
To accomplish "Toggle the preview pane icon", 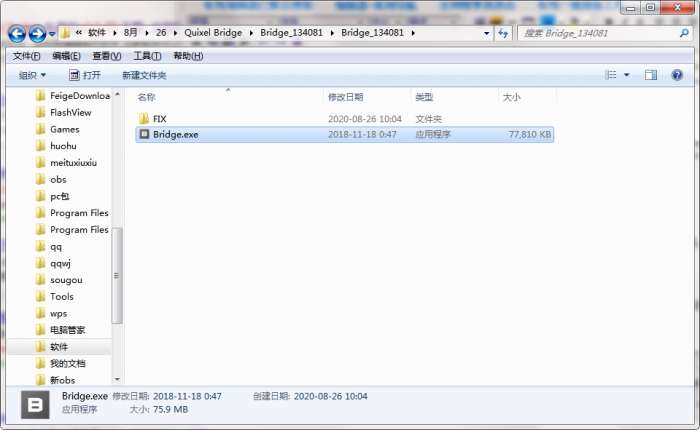I will coord(650,75).
